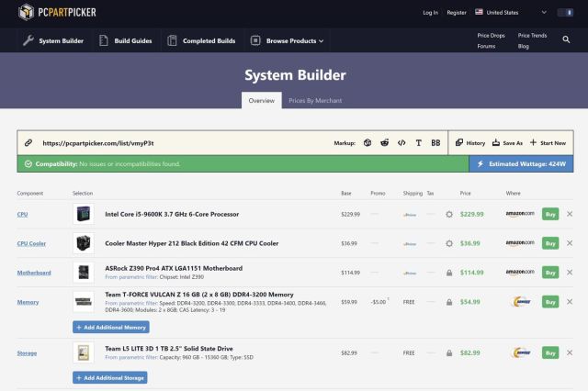Choose HTML code markup icon
This screenshot has height=391, width=588.
(x=401, y=142)
